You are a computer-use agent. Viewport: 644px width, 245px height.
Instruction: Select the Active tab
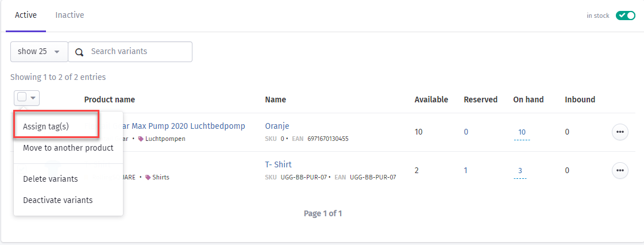[26, 15]
